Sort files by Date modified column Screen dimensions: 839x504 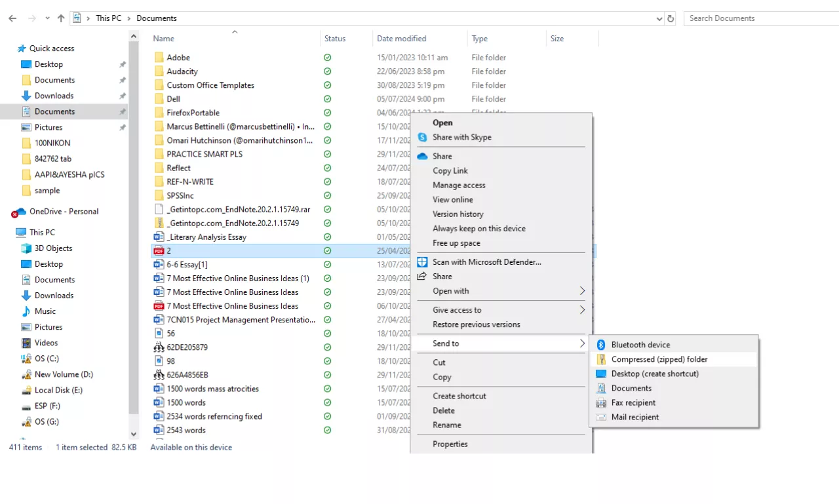click(401, 39)
